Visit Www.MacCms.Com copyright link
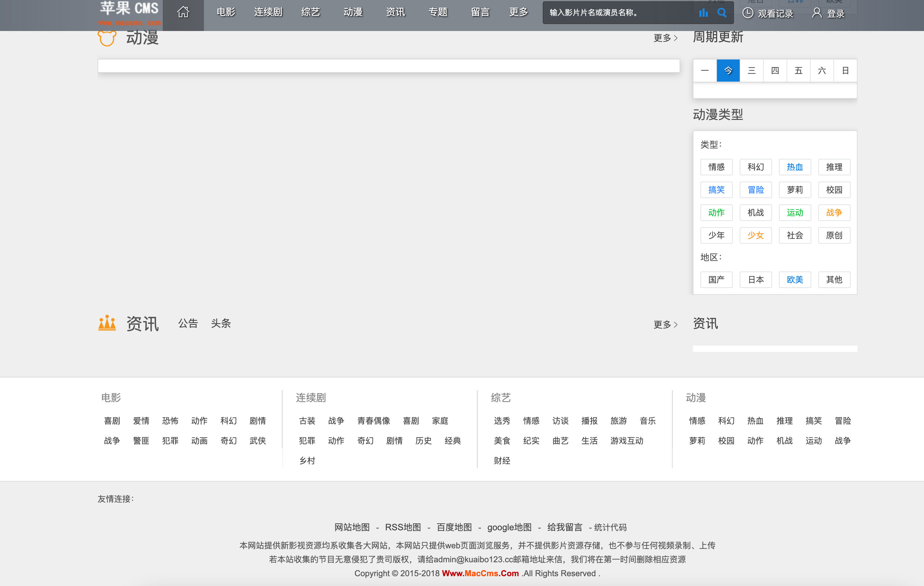Image resolution: width=924 pixels, height=586 pixels. click(480, 573)
